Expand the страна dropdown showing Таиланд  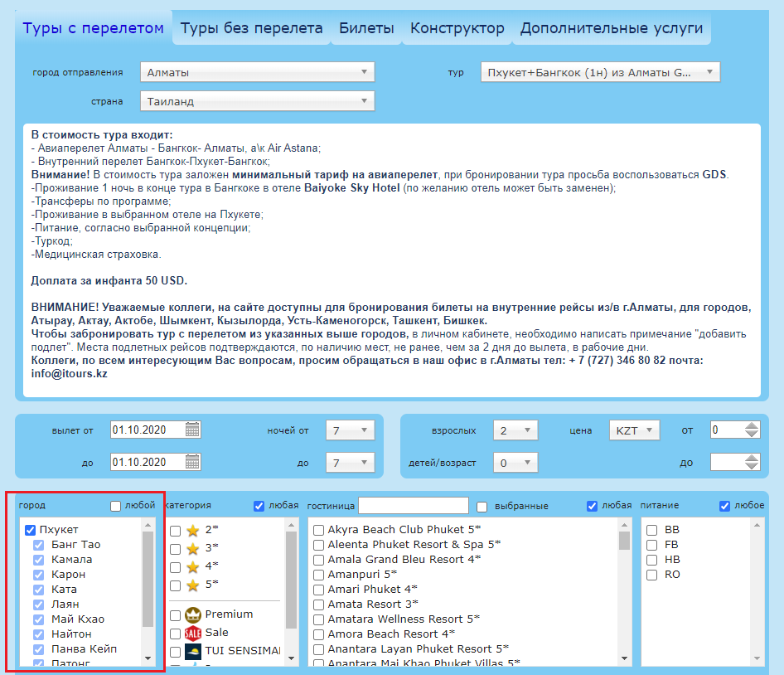pos(258,101)
